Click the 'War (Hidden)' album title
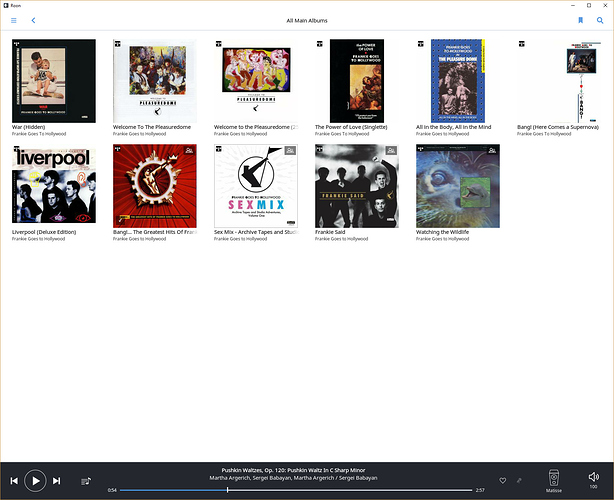Screen dimensions: 614x500 click(x=28, y=127)
